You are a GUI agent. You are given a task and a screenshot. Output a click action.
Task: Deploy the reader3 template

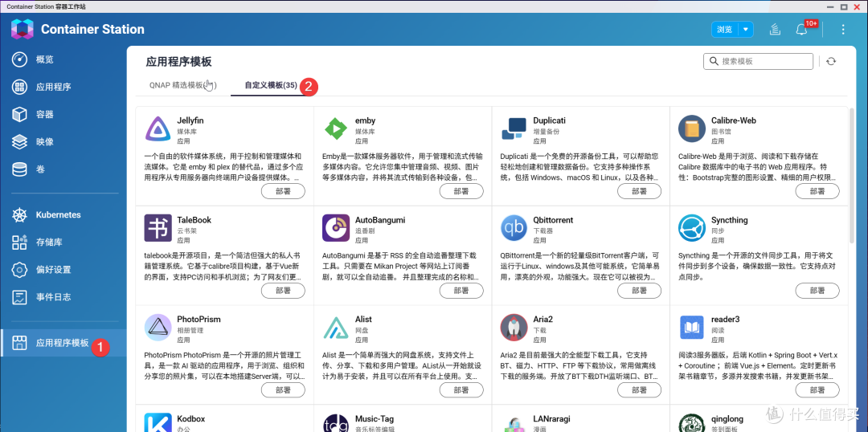(817, 390)
